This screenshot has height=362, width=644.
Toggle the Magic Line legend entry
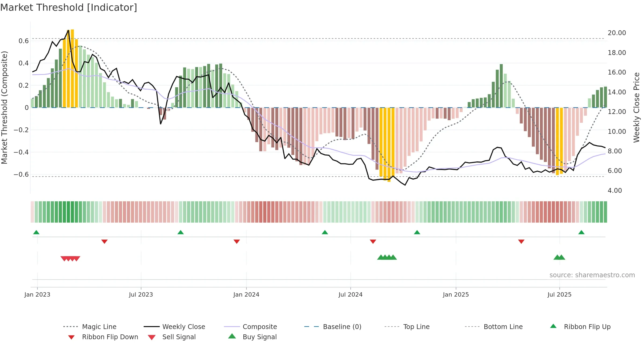pos(90,327)
